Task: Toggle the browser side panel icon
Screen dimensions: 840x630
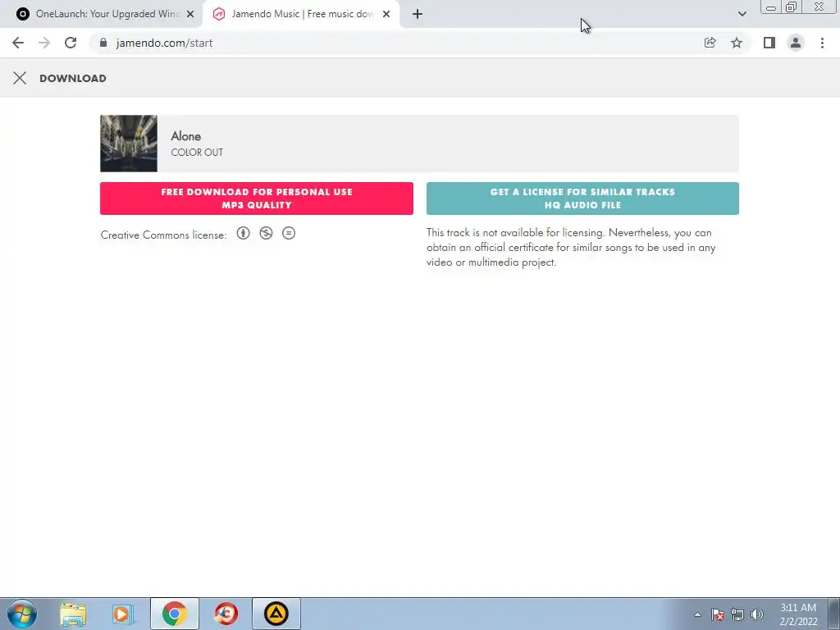Action: point(769,43)
